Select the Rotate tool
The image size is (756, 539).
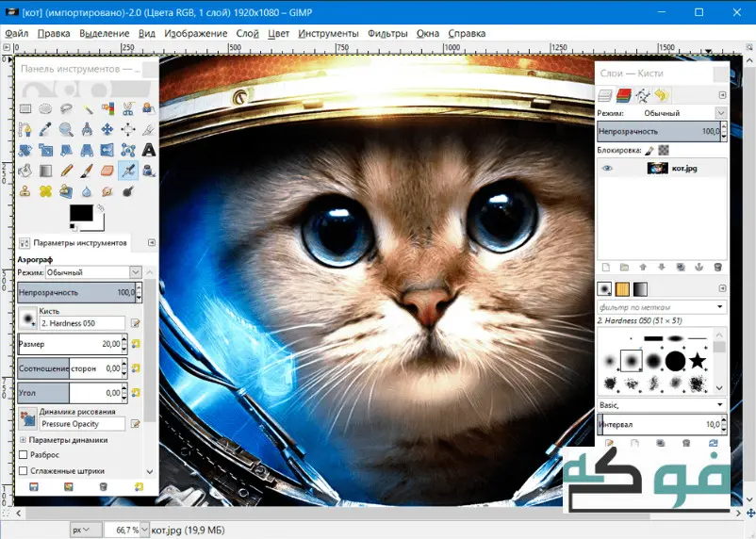click(x=25, y=150)
